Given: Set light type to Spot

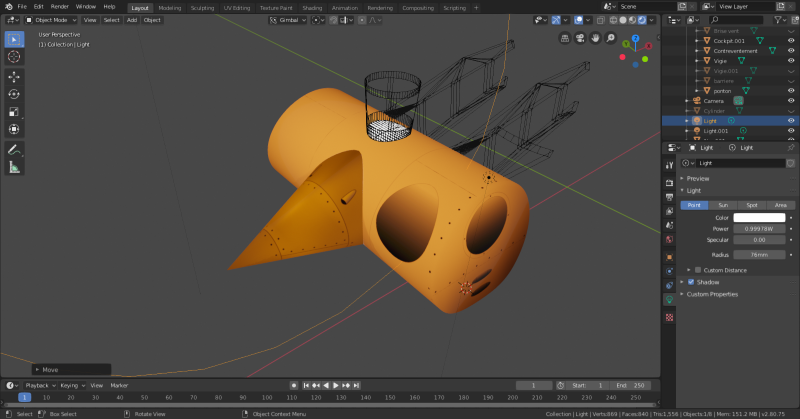Looking at the screenshot, I should [751, 204].
